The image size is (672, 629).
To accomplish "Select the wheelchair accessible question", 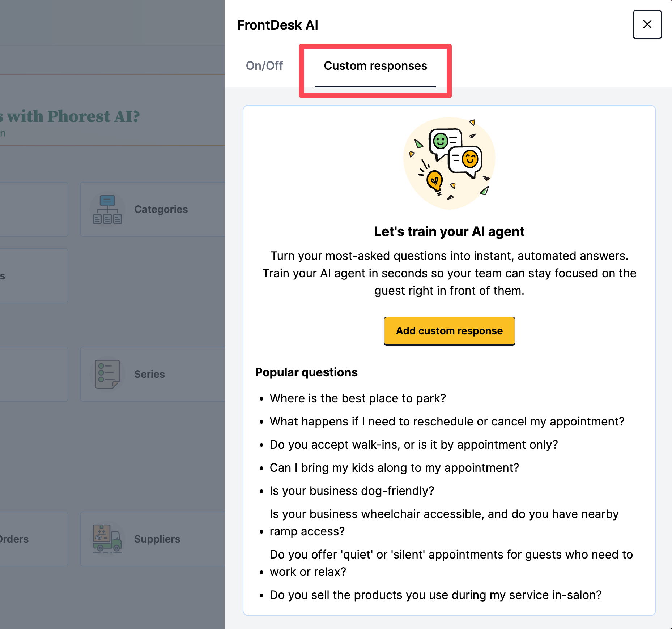I will (444, 522).
